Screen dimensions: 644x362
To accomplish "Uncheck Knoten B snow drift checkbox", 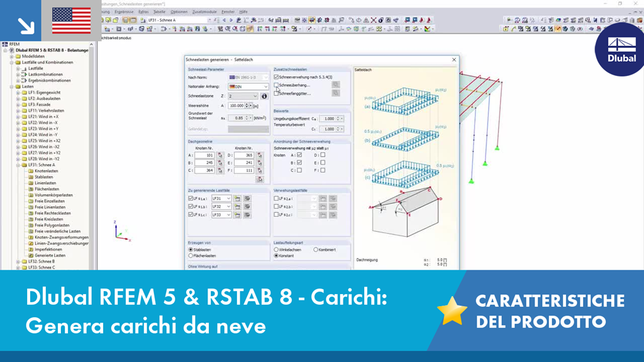I will pos(299,163).
